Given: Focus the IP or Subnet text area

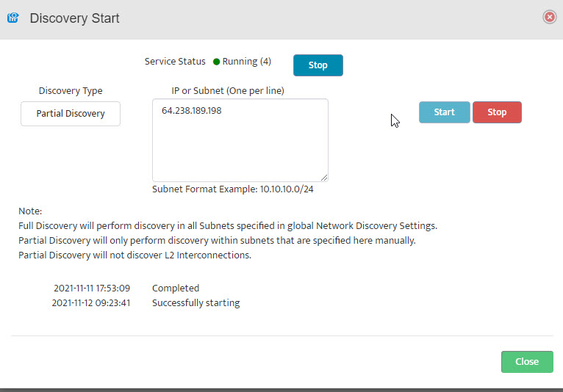Looking at the screenshot, I should click(240, 140).
